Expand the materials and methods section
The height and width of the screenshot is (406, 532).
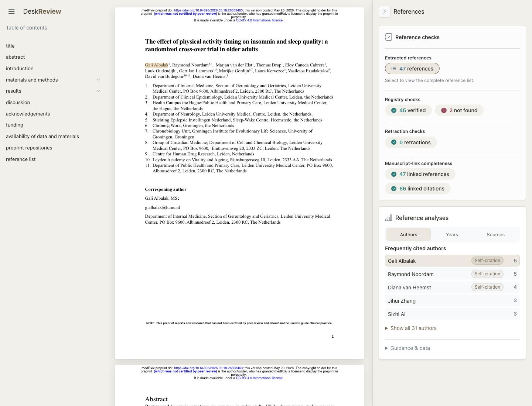[98, 80]
